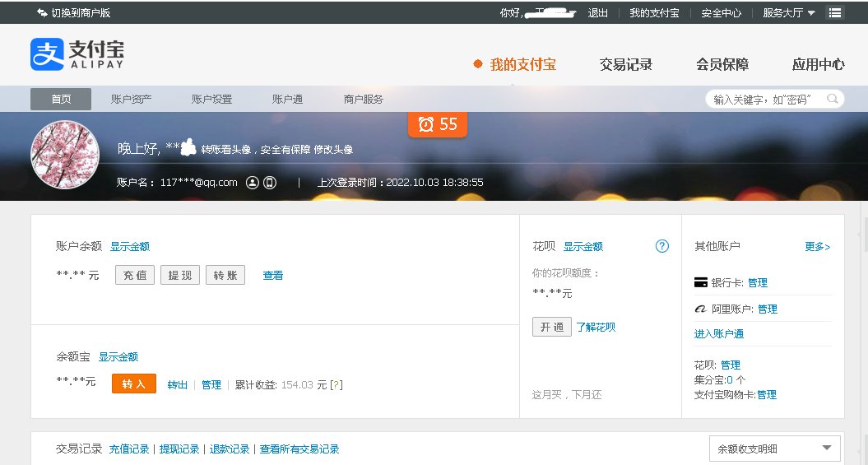This screenshot has height=465, width=868.
Task: Click 管理 next to 花呗 in other accounts
Action: (x=731, y=365)
